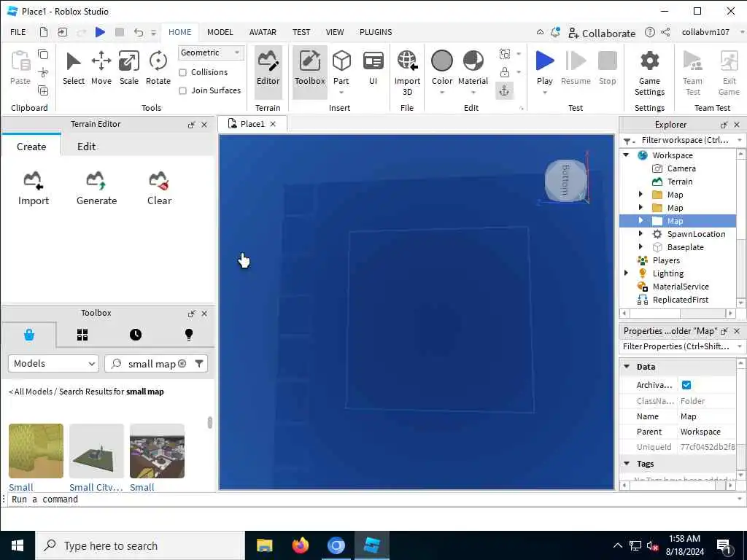Switch to the TEST ribbon tab

[301, 32]
